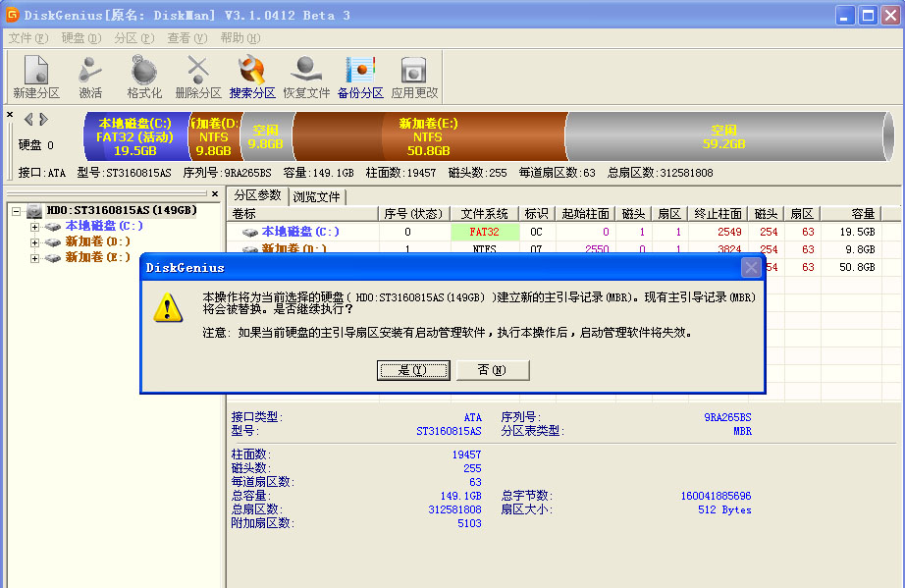Click the 起始柱面 column header
The image size is (905, 588).
(585, 214)
